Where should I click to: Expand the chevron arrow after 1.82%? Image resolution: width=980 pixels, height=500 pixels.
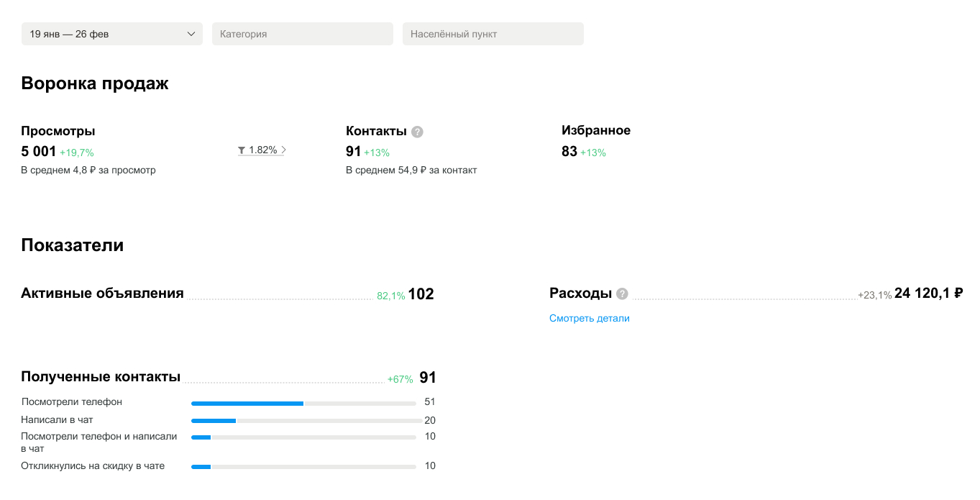(283, 150)
